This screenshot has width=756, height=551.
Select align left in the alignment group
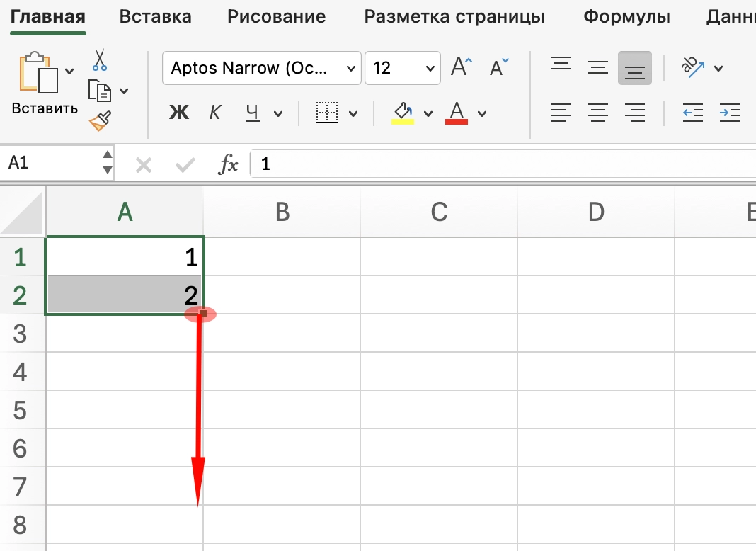pos(561,112)
